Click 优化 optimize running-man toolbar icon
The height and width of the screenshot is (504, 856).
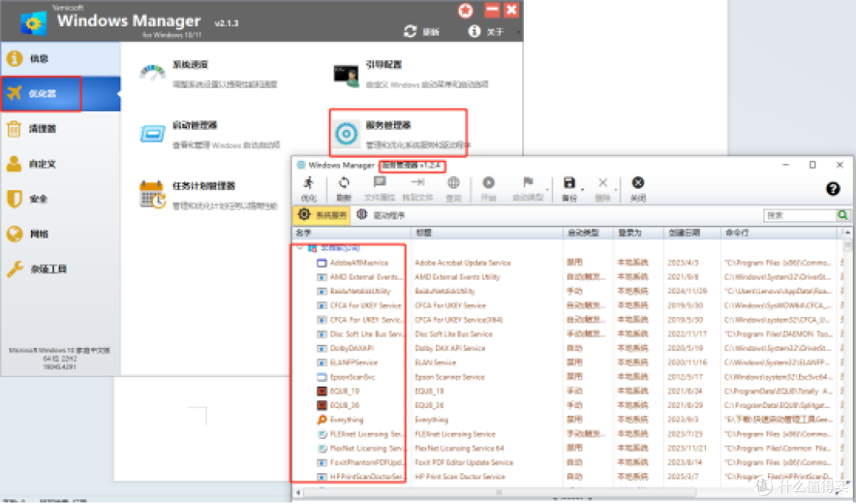pyautogui.click(x=309, y=189)
